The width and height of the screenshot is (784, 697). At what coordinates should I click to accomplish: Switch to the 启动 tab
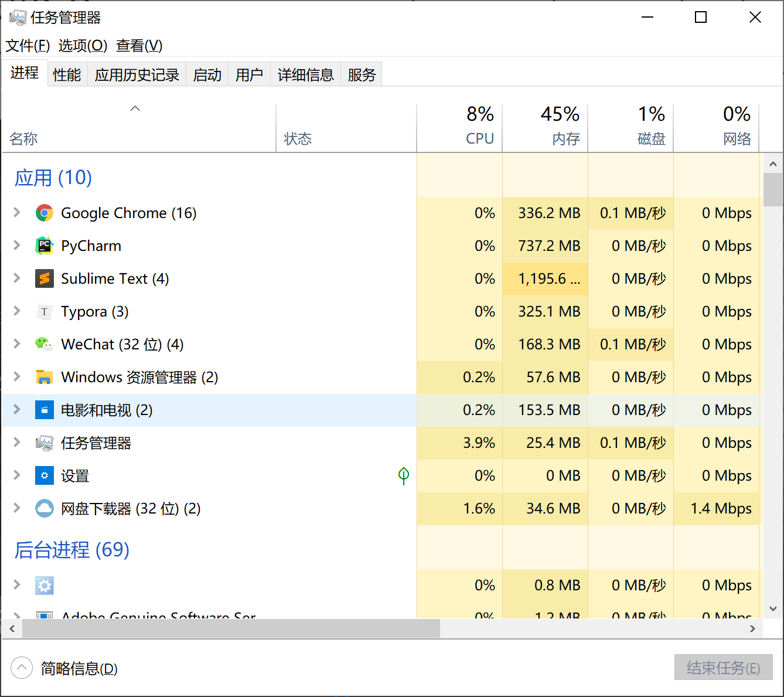(207, 74)
